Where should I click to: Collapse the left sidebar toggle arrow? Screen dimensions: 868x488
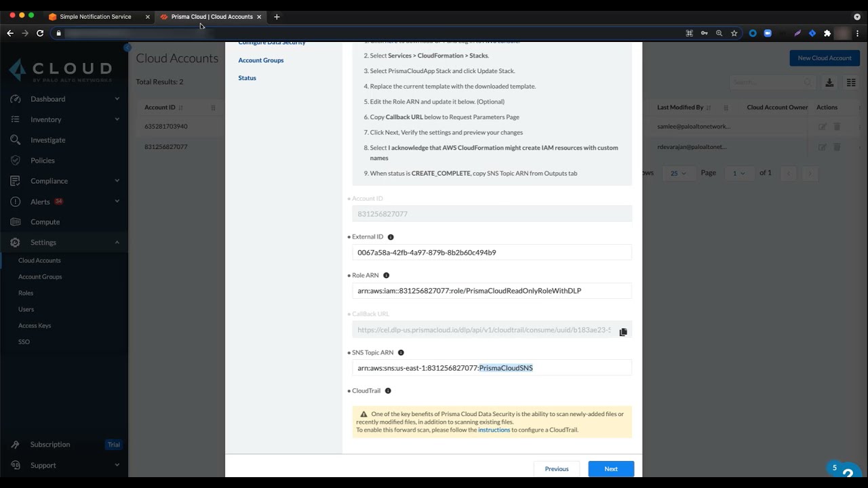pyautogui.click(x=127, y=47)
